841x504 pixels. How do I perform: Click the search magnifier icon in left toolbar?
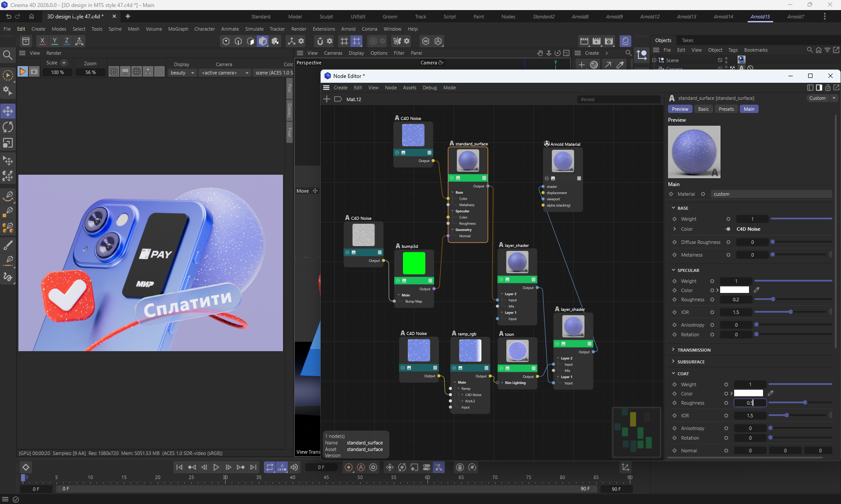pyautogui.click(x=7, y=55)
